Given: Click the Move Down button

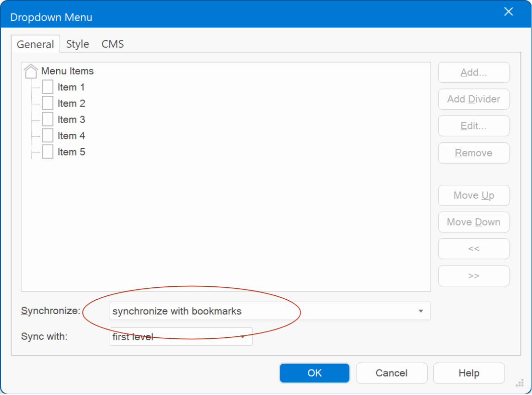Looking at the screenshot, I should [473, 222].
